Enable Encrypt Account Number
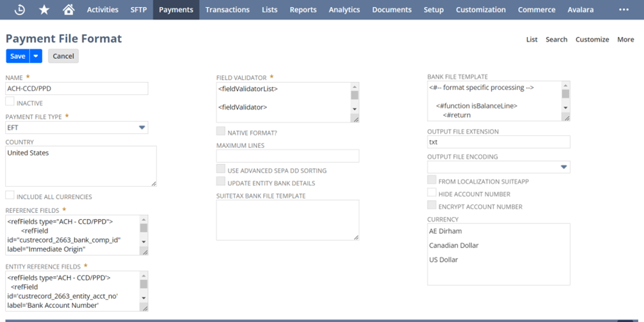This screenshot has height=322, width=644. [x=432, y=204]
